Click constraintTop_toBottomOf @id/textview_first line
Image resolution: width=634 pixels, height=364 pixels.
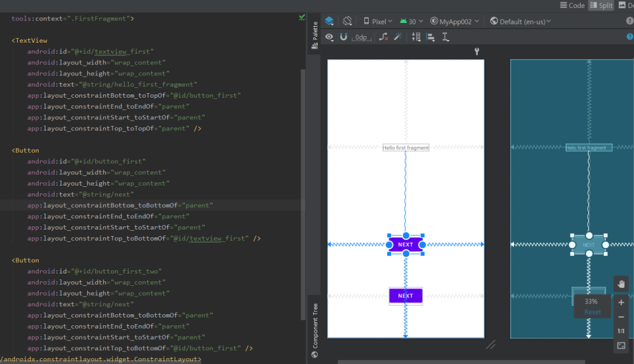pos(144,238)
